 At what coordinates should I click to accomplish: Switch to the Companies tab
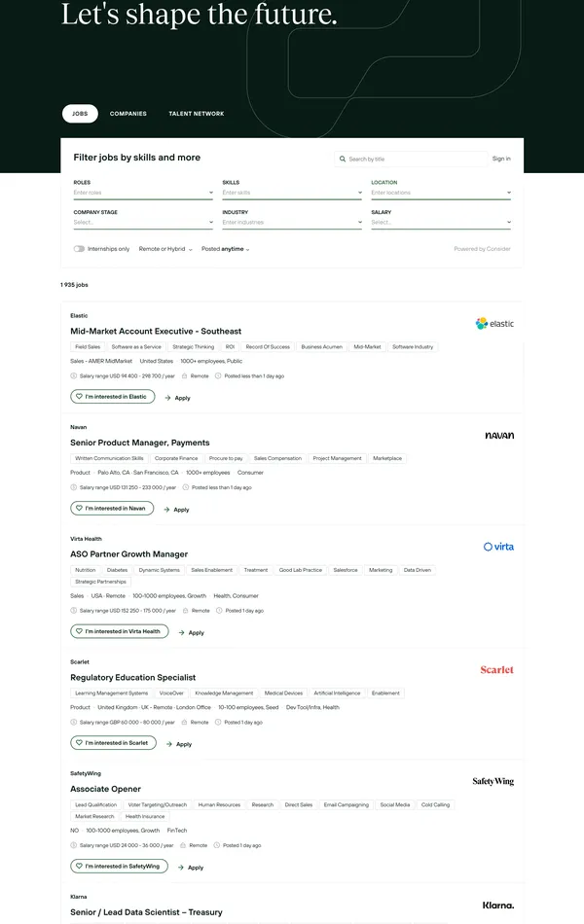[128, 114]
